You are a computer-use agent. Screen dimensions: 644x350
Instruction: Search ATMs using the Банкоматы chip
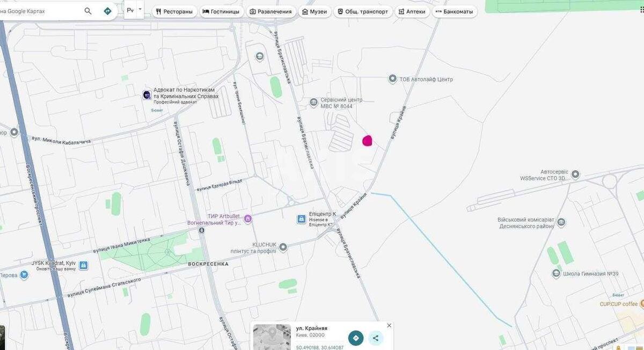tap(455, 11)
